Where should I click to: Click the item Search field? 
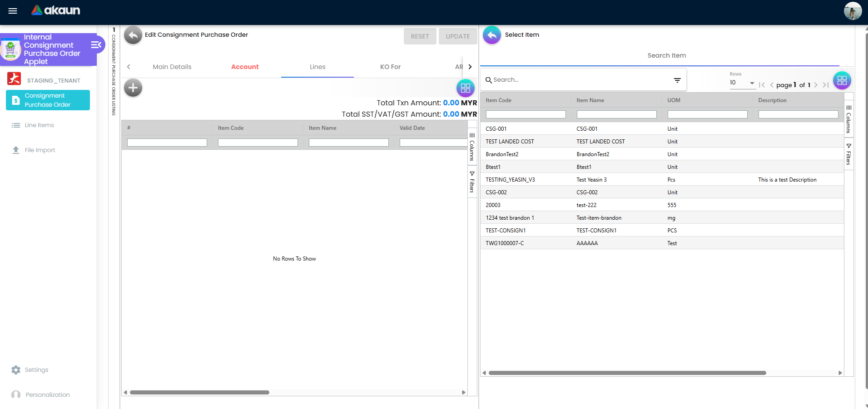click(581, 80)
